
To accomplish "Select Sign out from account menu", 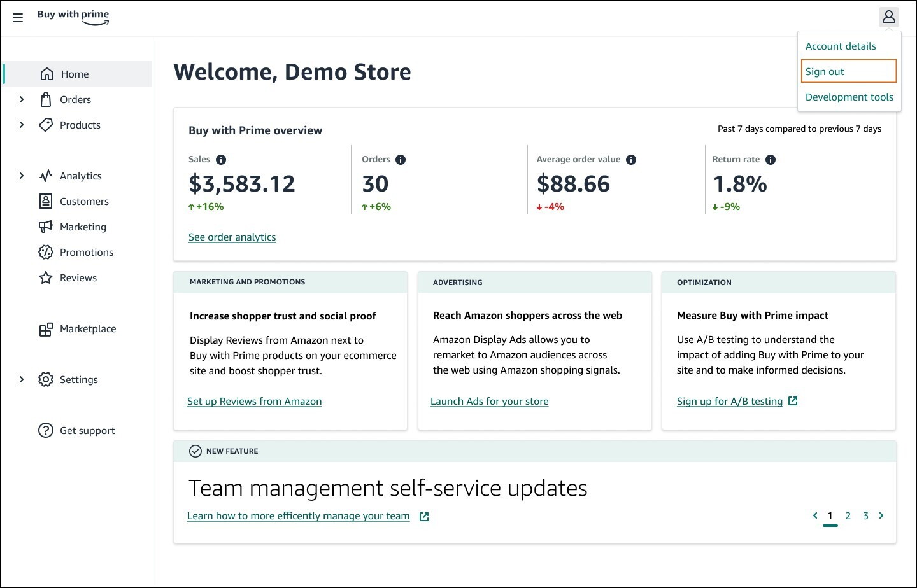I will 848,71.
